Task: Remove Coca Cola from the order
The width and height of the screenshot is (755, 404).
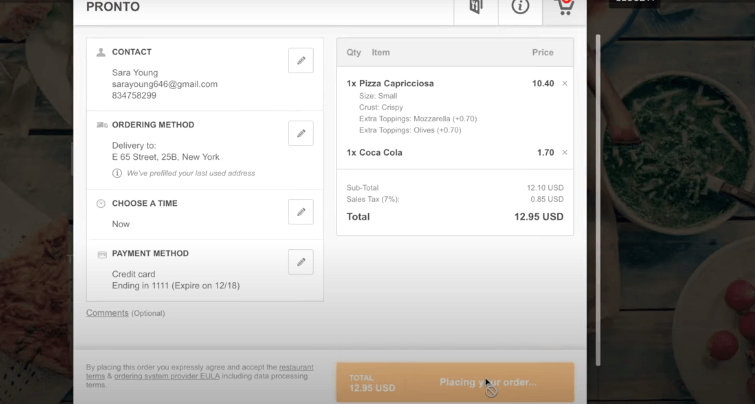Action: [565, 152]
